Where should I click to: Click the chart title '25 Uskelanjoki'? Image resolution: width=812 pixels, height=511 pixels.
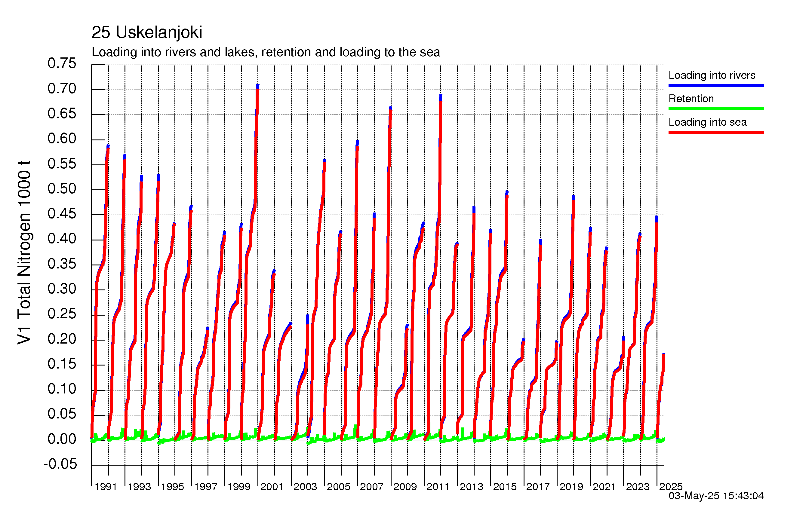click(x=147, y=33)
